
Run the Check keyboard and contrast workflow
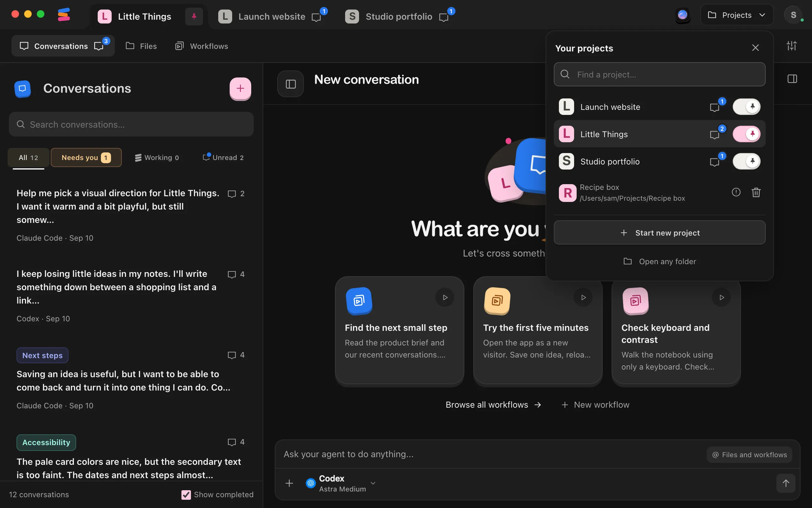click(721, 297)
